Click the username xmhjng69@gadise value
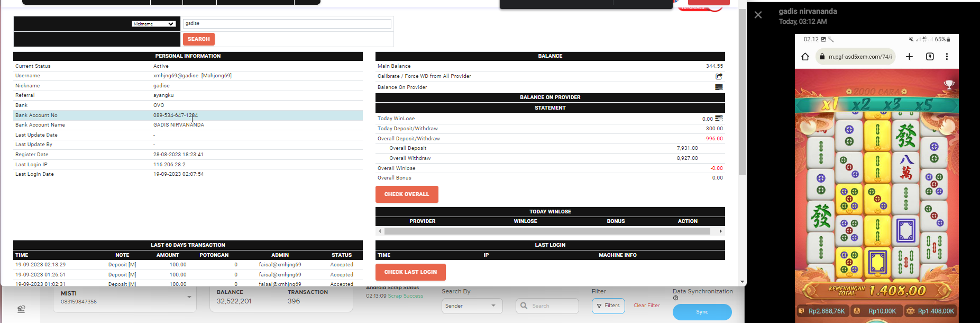Viewport: 980px width, 323px height. point(193,76)
